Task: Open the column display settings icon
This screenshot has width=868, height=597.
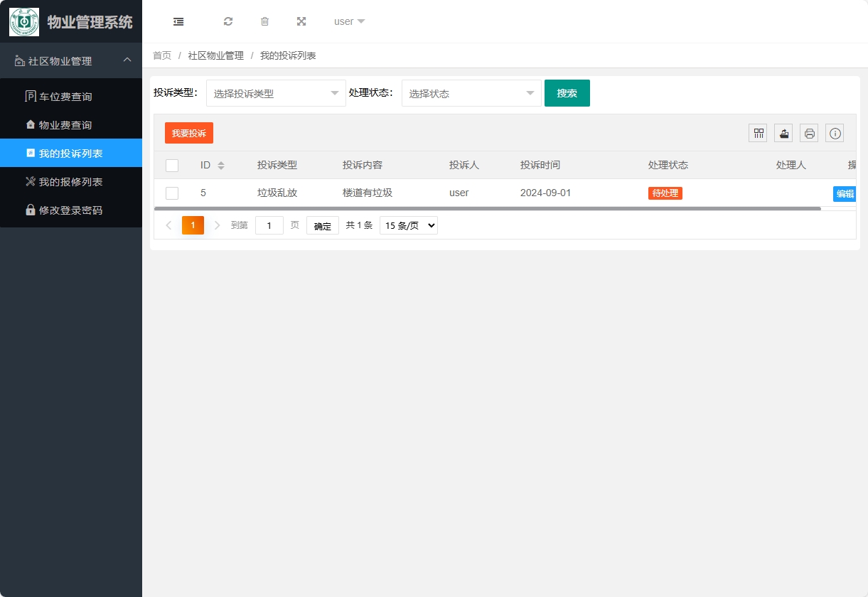Action: pyautogui.click(x=757, y=132)
